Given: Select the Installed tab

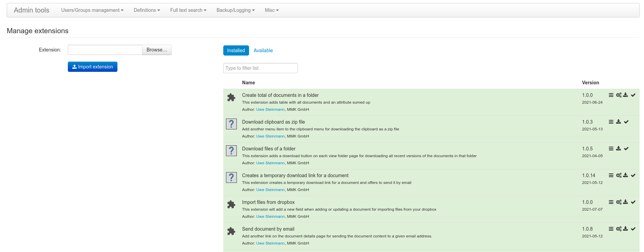Looking at the screenshot, I should coord(236,50).
